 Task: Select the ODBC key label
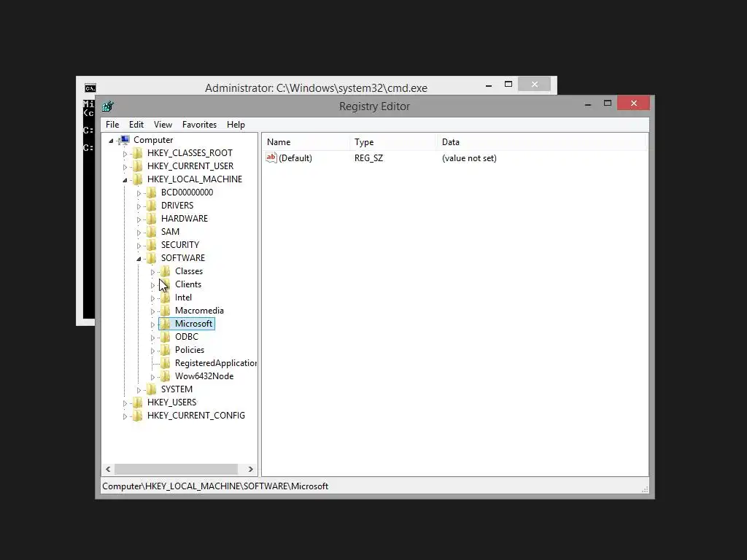click(x=186, y=337)
